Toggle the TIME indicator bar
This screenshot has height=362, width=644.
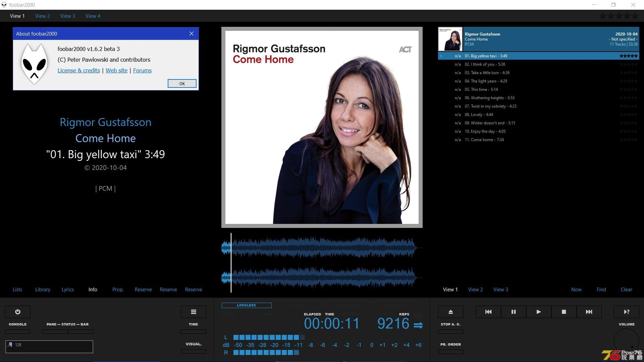coord(194,331)
